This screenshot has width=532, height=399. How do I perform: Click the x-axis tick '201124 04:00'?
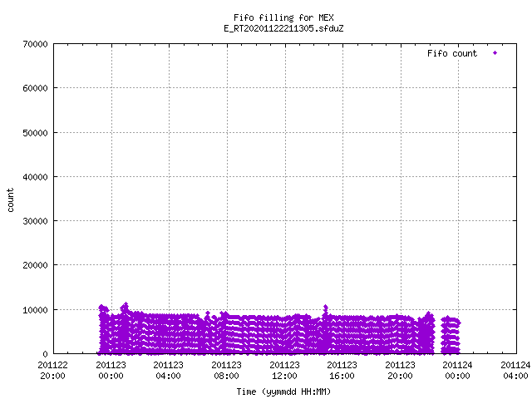[x=515, y=371]
